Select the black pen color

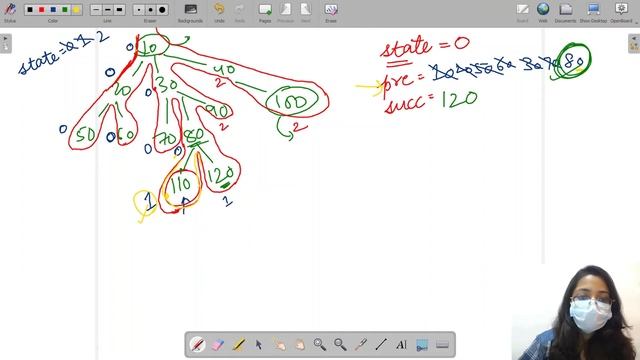pyautogui.click(x=30, y=9)
